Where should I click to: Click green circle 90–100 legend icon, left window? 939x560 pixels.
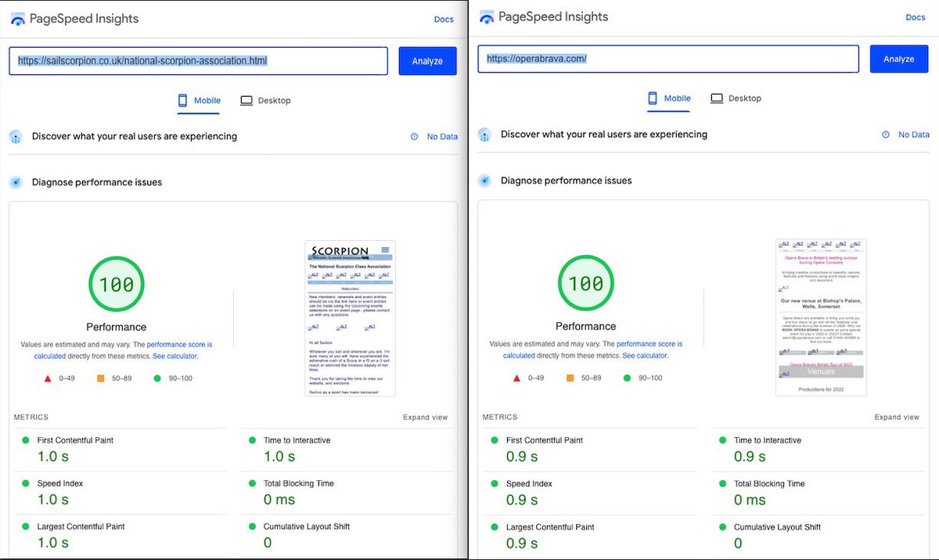point(157,379)
